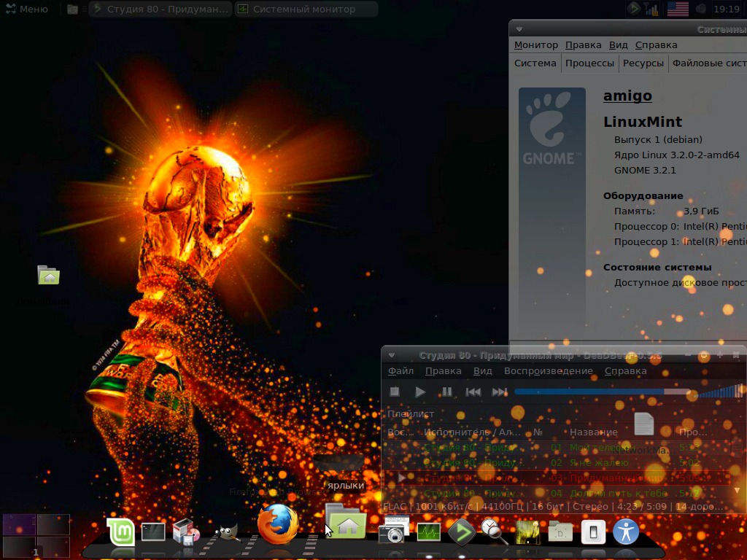Click the DeaDBeeF tray icon in top panel

(634, 9)
